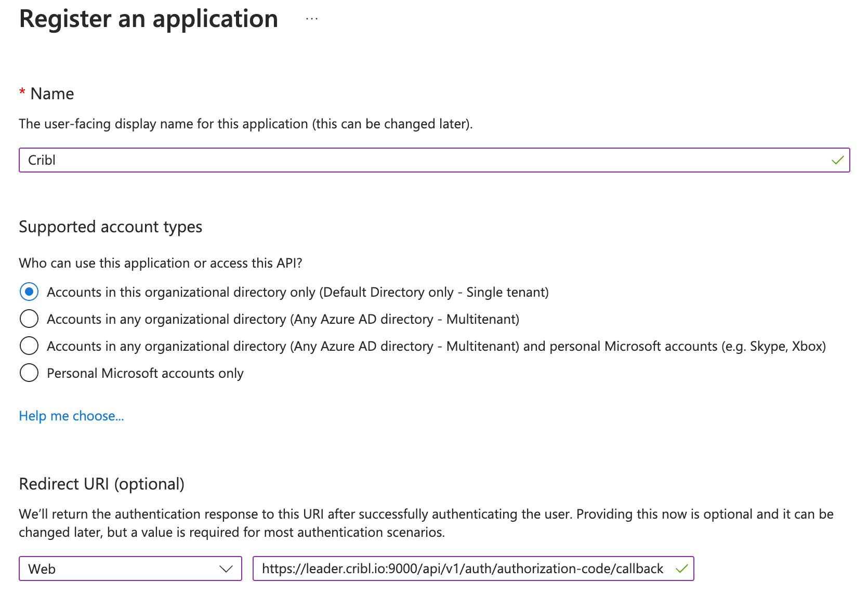The width and height of the screenshot is (868, 608).
Task: Click the ellipsis next to the page title
Action: point(311,19)
